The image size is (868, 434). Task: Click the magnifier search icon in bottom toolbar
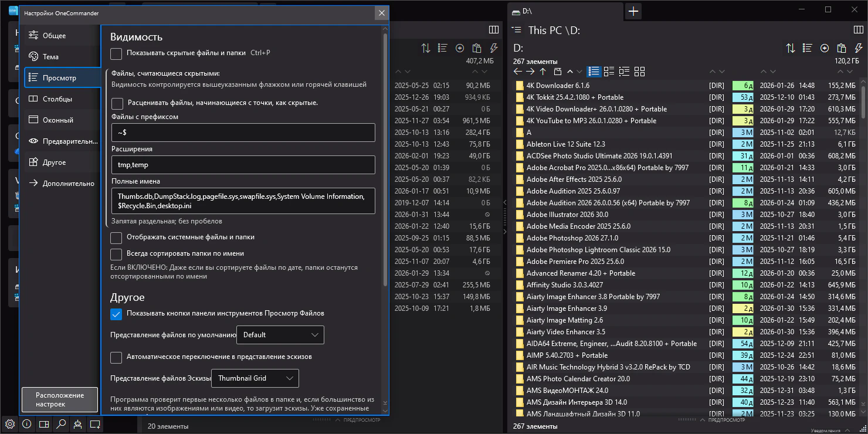coord(61,424)
